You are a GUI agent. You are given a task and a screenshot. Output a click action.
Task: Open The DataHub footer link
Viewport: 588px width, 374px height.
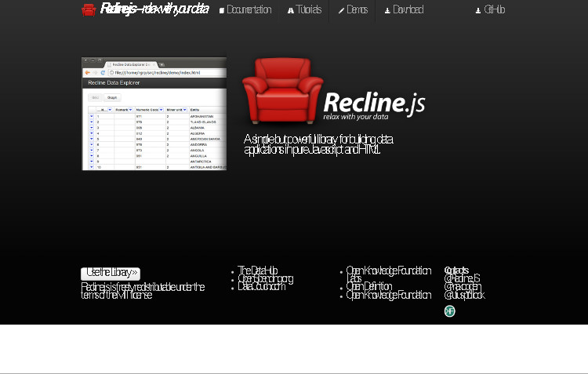(258, 271)
